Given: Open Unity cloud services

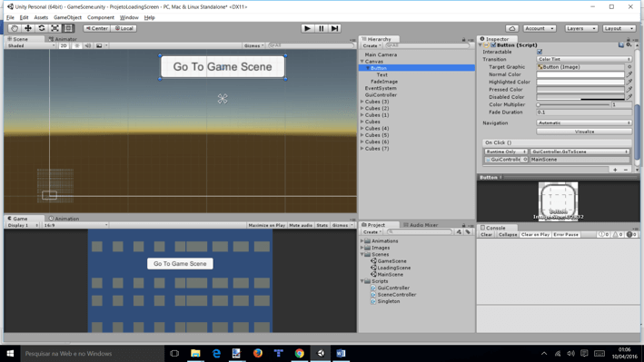Looking at the screenshot, I should [511, 28].
